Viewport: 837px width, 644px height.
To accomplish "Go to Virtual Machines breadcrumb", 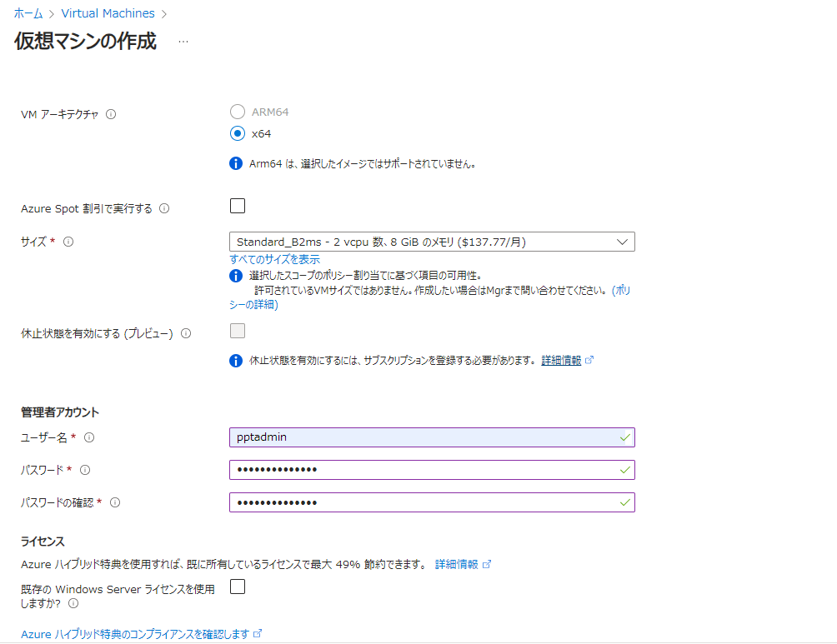I will (108, 13).
